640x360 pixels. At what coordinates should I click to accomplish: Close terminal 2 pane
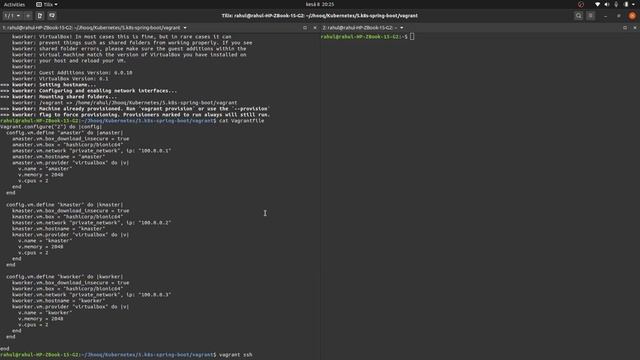pyautogui.click(x=635, y=28)
